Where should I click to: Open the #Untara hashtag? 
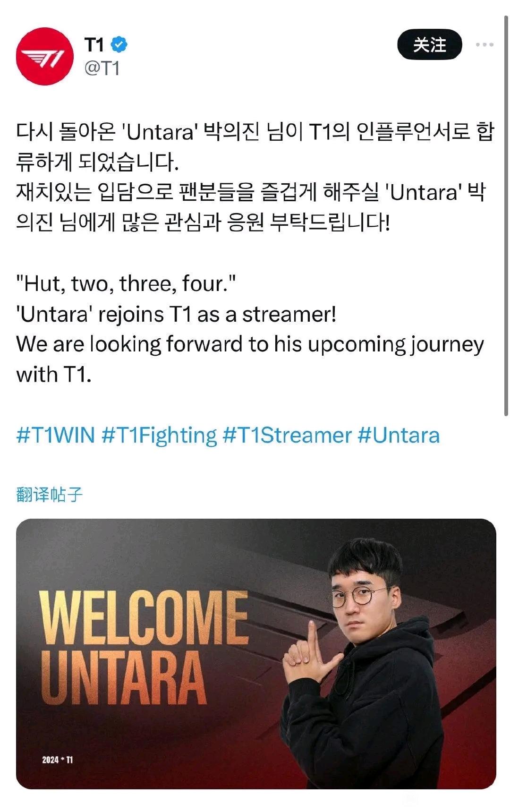[x=399, y=435]
